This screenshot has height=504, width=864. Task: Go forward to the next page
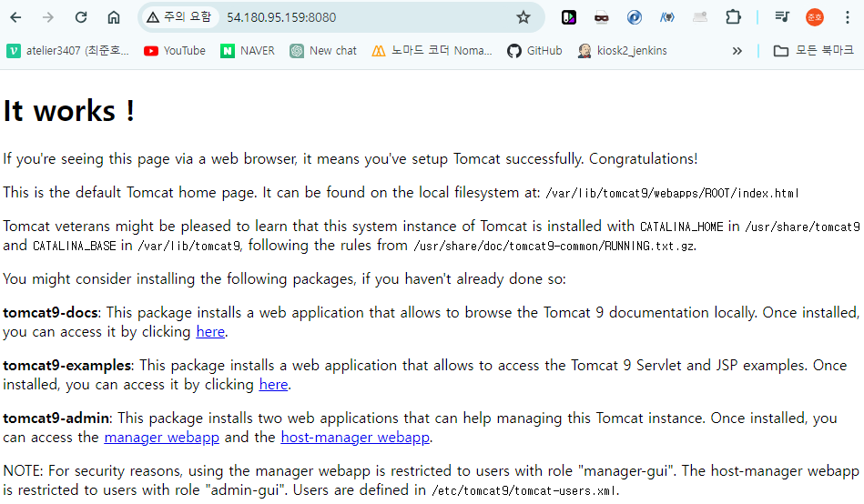click(48, 17)
